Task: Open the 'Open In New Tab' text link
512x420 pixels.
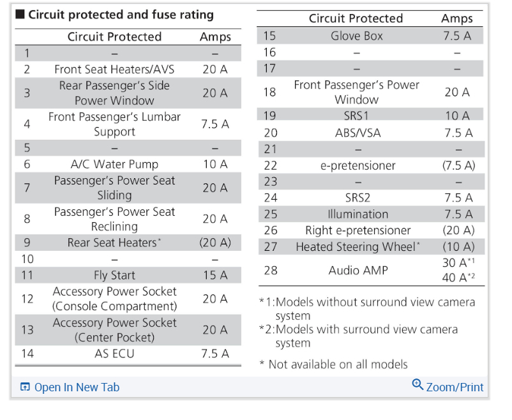Action: [x=77, y=387]
